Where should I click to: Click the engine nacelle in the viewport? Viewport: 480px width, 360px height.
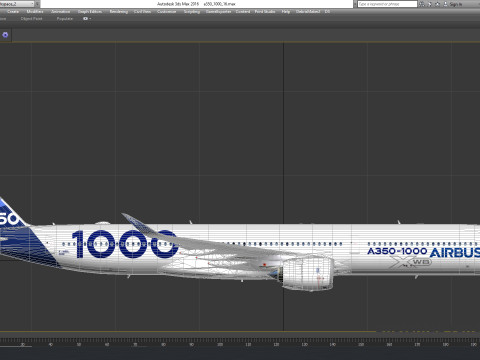tap(307, 273)
